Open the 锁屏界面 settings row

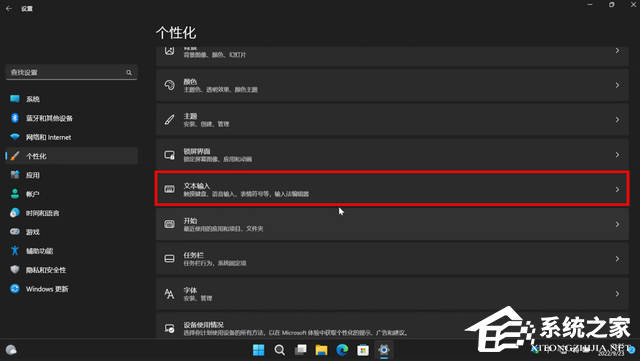392,154
